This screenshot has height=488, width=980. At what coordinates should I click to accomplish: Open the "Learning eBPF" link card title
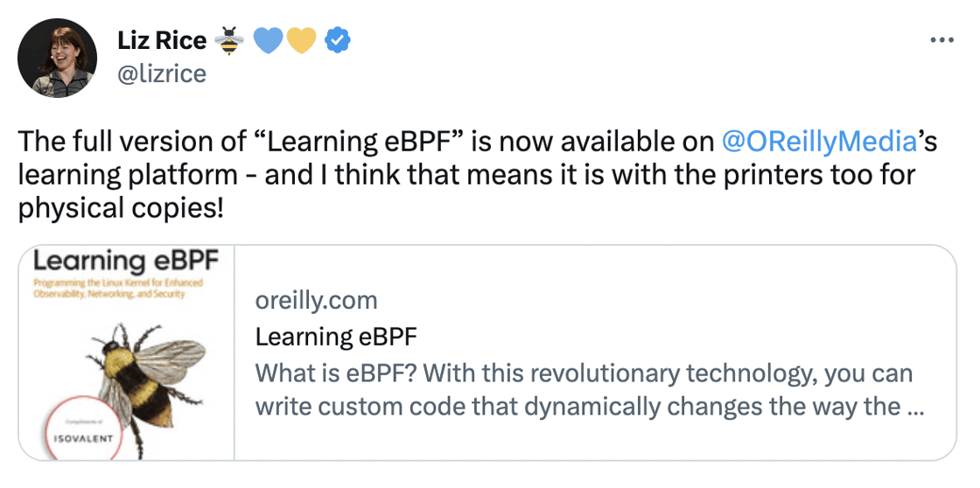[336, 337]
